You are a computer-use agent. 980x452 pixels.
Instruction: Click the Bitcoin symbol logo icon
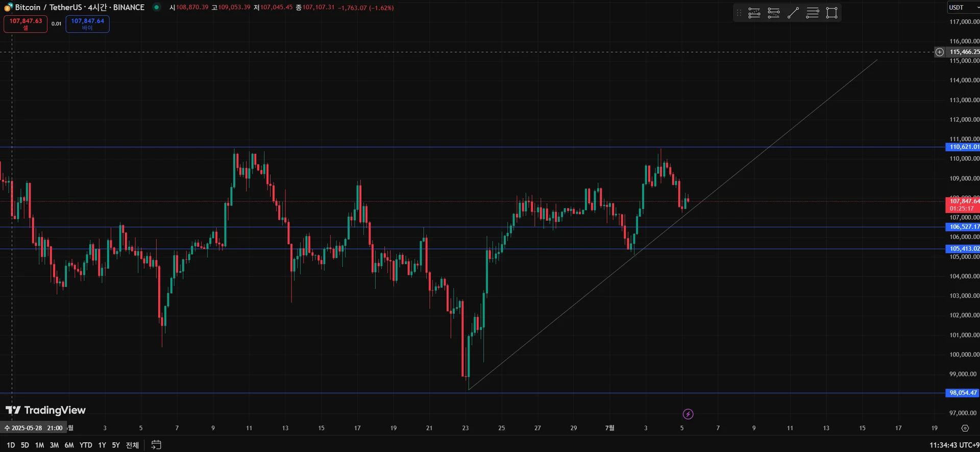[x=8, y=7]
